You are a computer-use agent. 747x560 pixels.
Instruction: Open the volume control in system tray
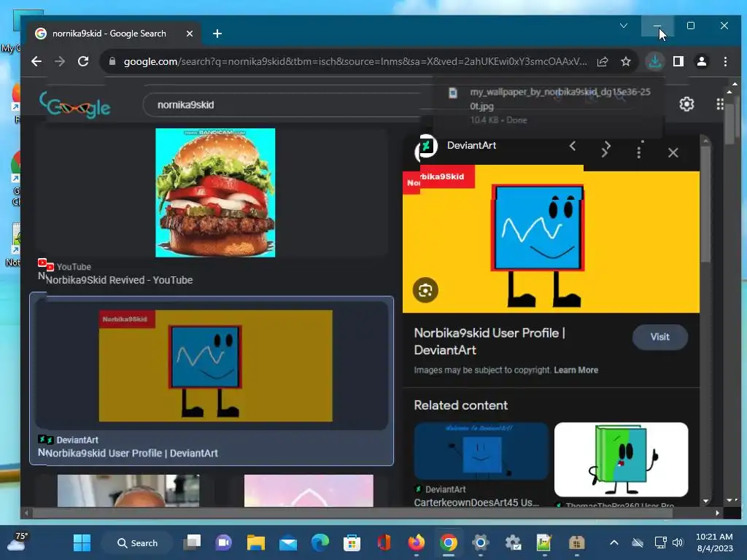click(678, 542)
